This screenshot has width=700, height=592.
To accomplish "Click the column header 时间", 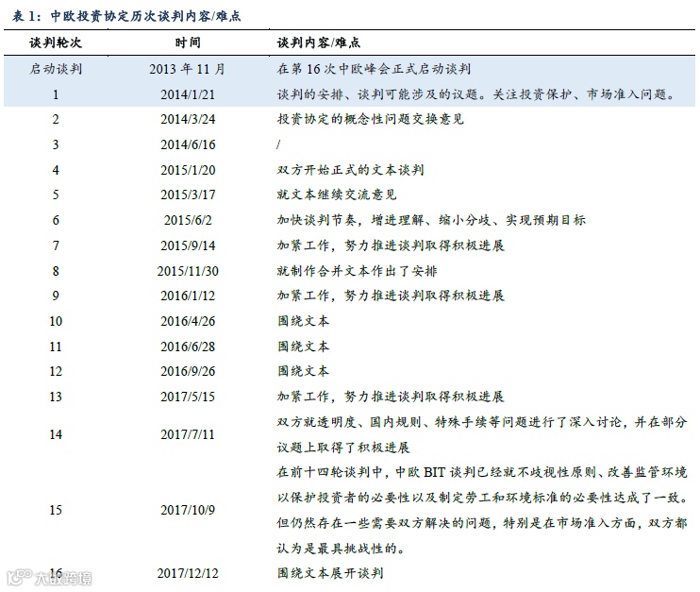I will (x=188, y=42).
